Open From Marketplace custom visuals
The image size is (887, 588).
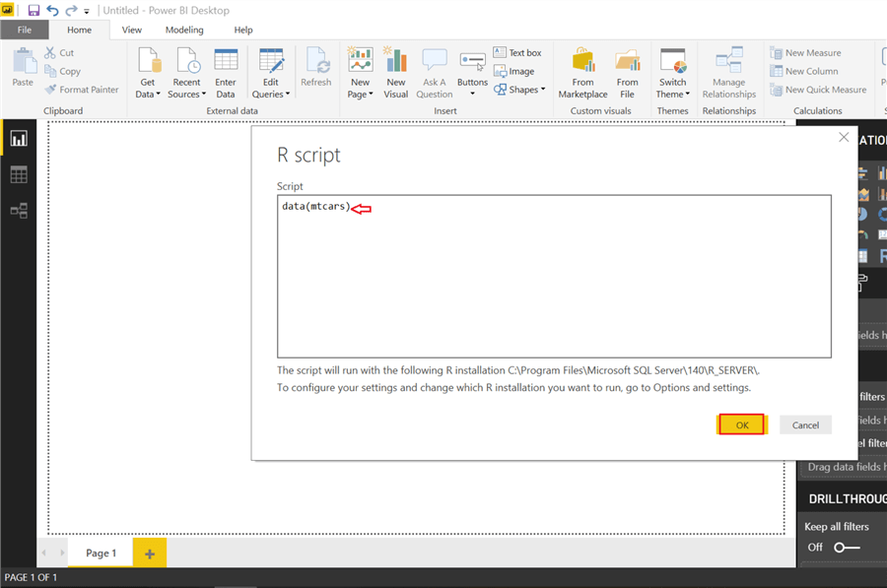click(583, 61)
